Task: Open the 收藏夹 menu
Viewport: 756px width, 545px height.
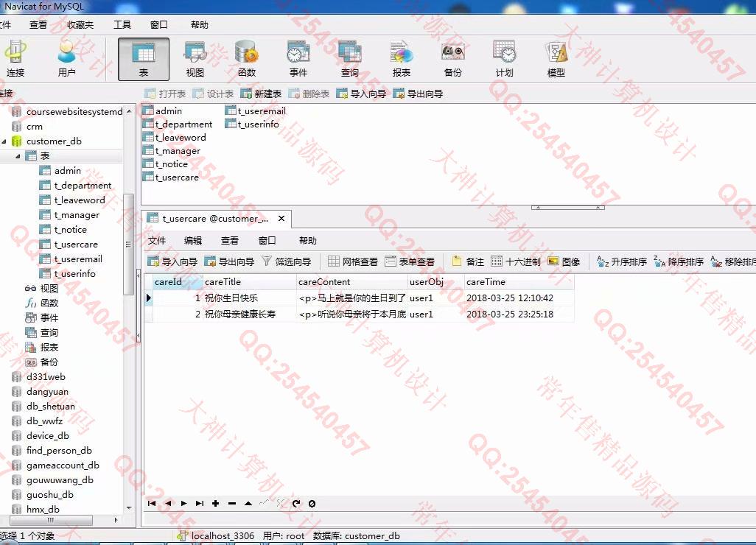Action: pyautogui.click(x=80, y=24)
